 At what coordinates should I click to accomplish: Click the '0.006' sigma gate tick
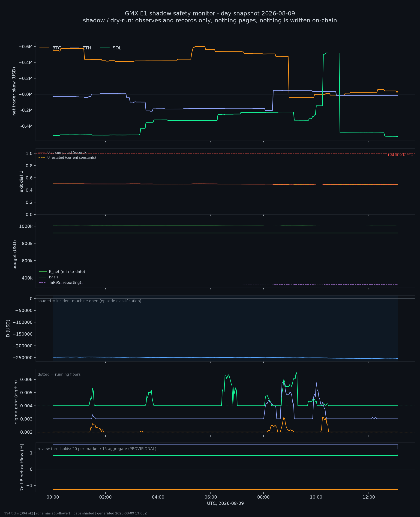coord(26,379)
